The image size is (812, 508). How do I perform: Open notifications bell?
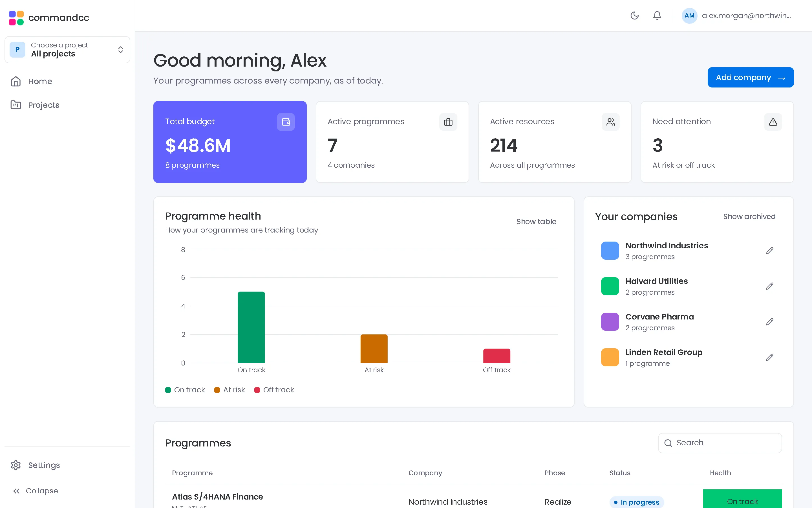tap(657, 16)
